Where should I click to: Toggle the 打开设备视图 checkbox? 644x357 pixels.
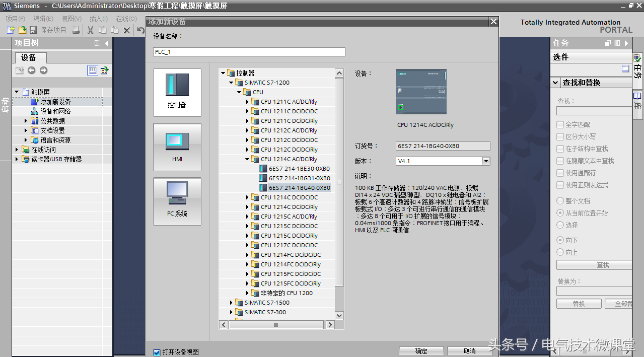157,352
